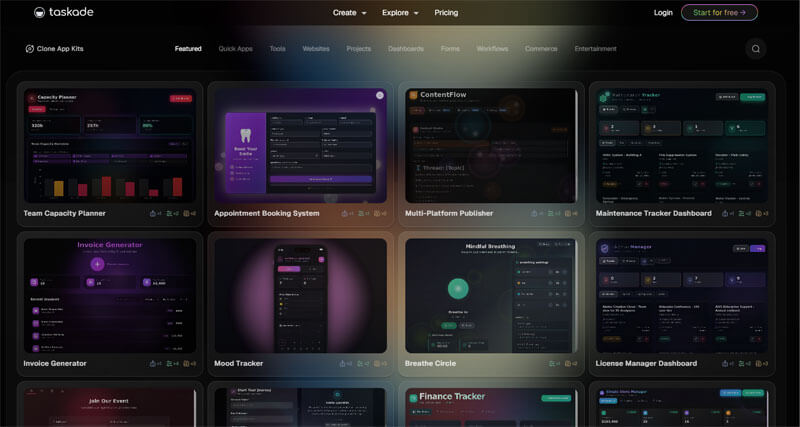Expand the Create dropdown menu
This screenshot has height=427, width=800.
pyautogui.click(x=349, y=13)
